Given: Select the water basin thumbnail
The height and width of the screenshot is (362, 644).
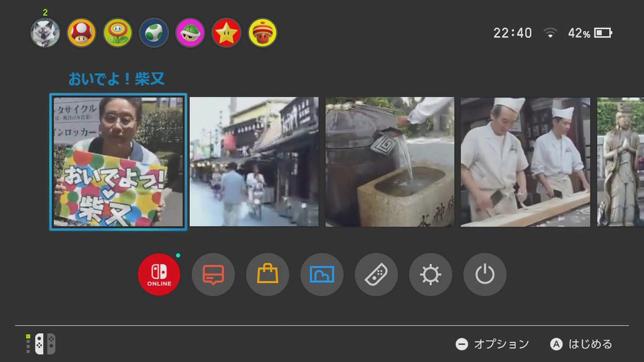Looking at the screenshot, I should (x=390, y=162).
